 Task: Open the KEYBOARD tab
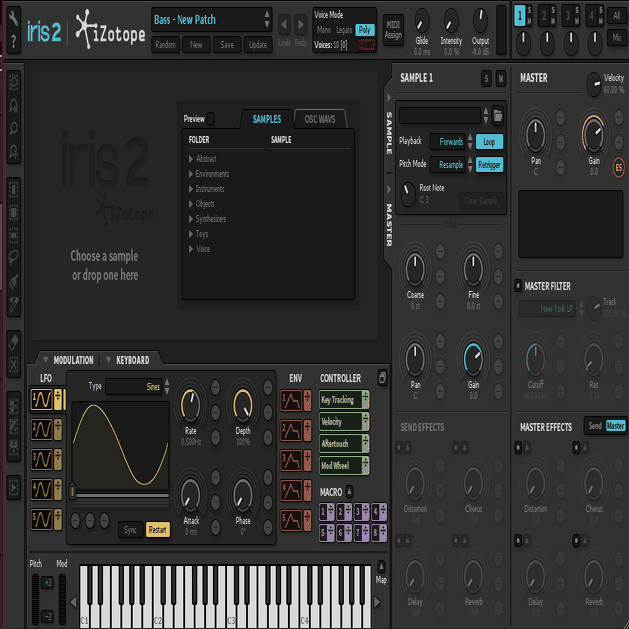pyautogui.click(x=133, y=360)
